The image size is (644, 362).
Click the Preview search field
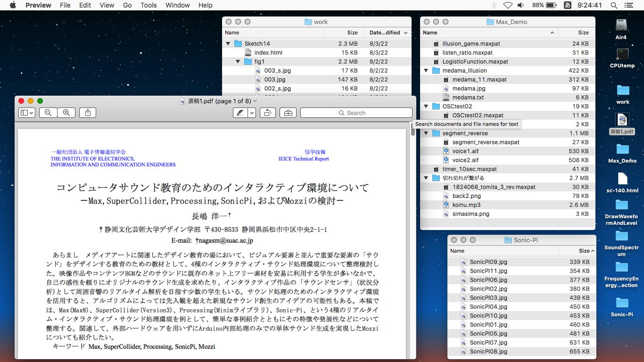[x=356, y=113]
